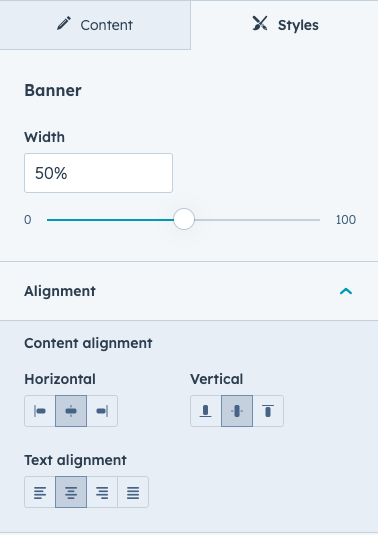The width and height of the screenshot is (378, 535).
Task: Align content horizontally to the left
Action: [40, 411]
